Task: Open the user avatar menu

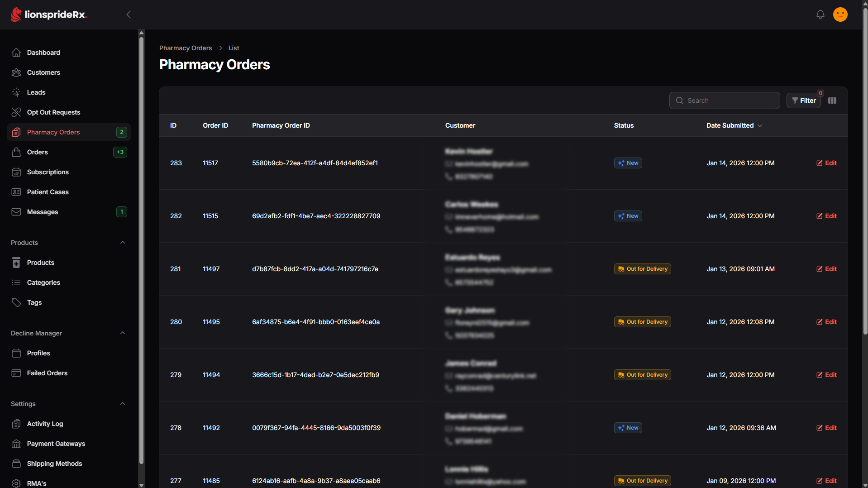Action: pos(840,14)
